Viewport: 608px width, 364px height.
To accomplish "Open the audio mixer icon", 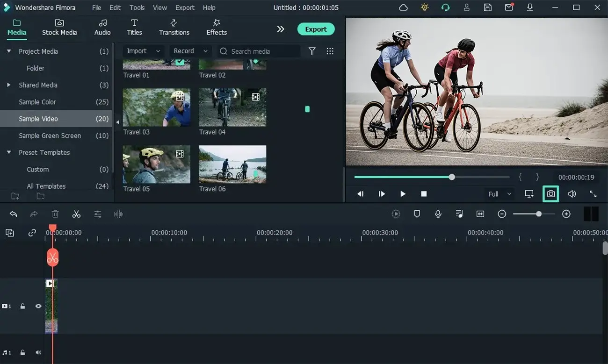I will [x=459, y=214].
